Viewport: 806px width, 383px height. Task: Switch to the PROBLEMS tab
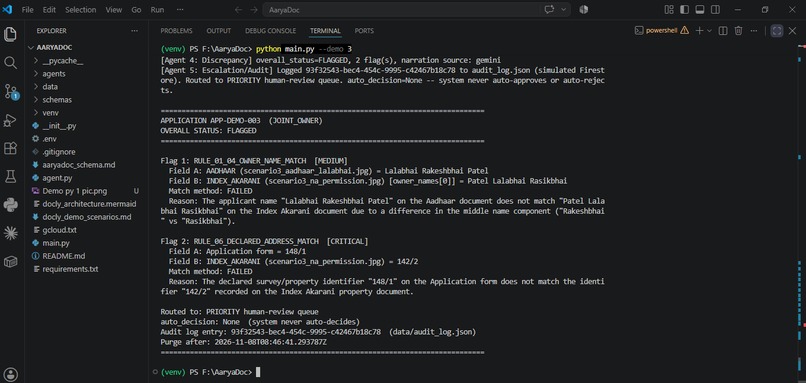176,31
